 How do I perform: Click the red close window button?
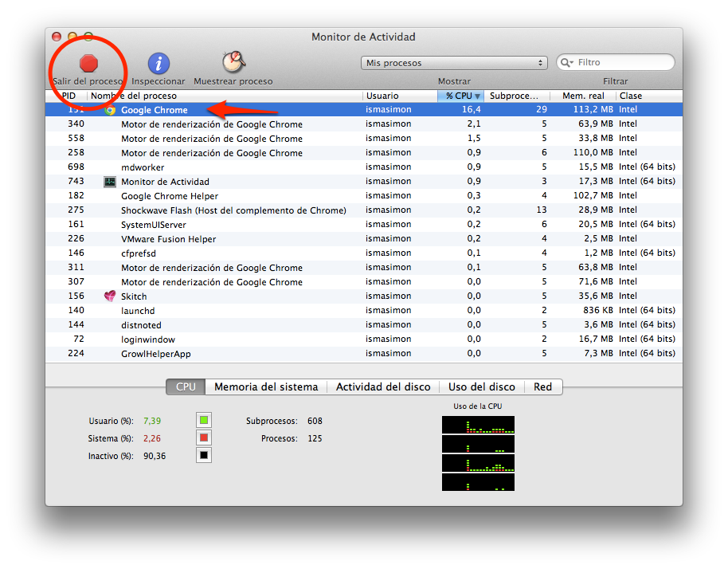pyautogui.click(x=57, y=37)
